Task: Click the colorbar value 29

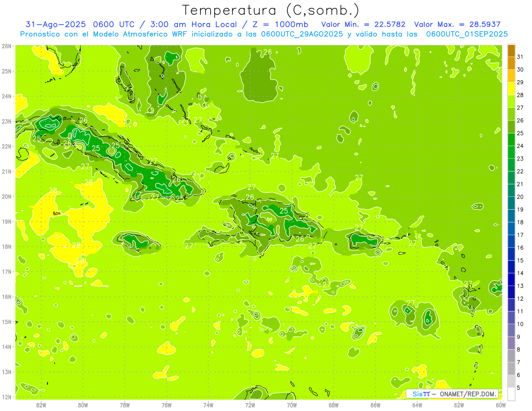Action: 520,82
